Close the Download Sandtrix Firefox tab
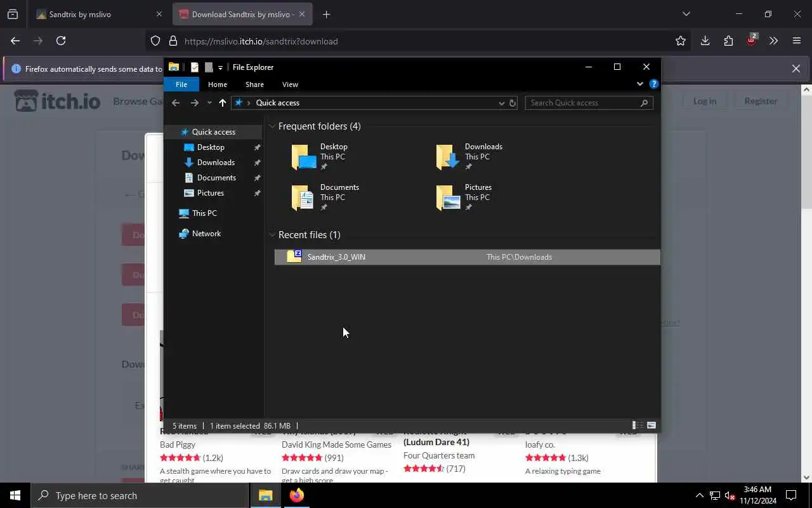812x508 pixels. click(x=303, y=14)
